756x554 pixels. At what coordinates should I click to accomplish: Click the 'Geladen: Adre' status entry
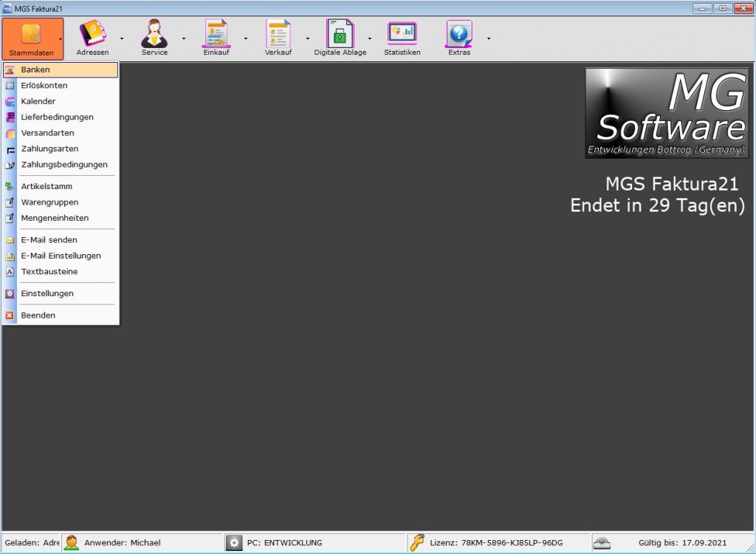pos(32,543)
